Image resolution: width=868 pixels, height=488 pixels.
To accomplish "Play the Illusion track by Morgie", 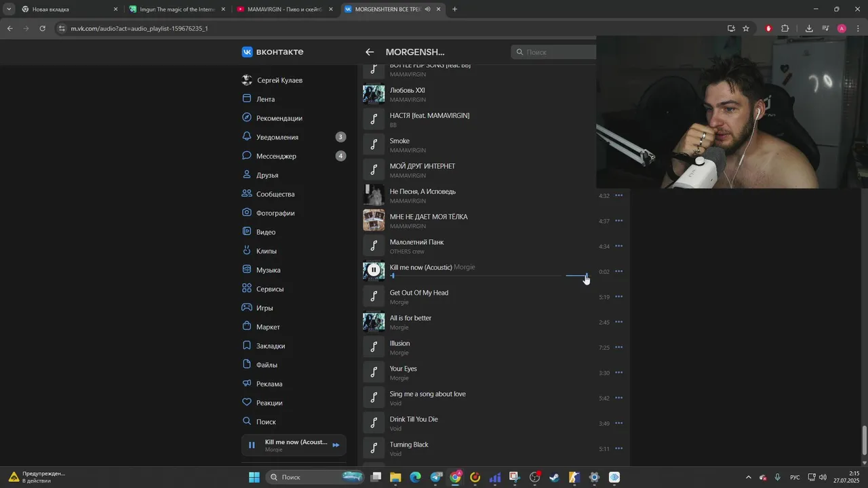I will (374, 347).
